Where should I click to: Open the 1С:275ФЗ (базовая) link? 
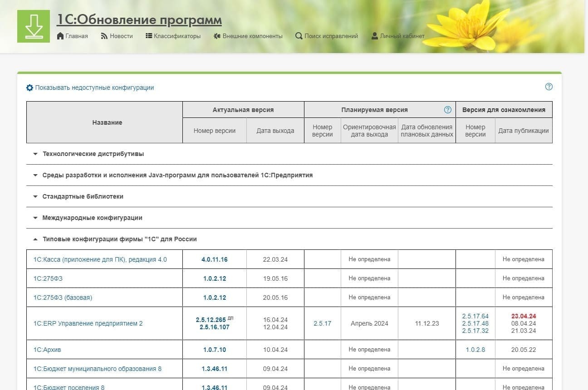(63, 297)
